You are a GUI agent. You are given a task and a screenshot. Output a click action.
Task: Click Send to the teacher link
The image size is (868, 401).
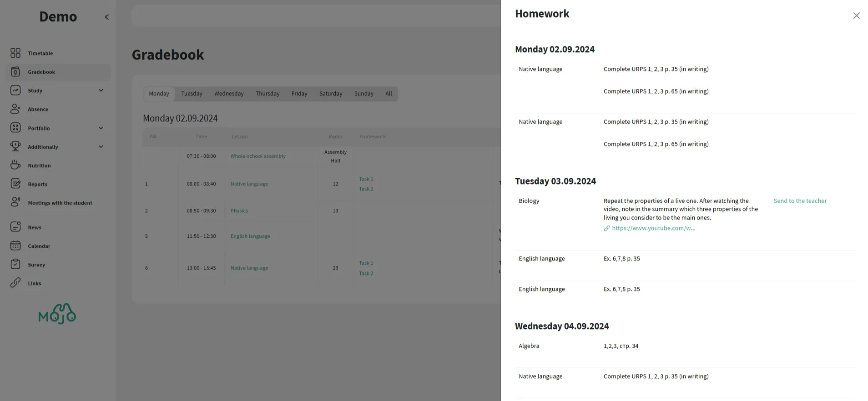tap(800, 201)
